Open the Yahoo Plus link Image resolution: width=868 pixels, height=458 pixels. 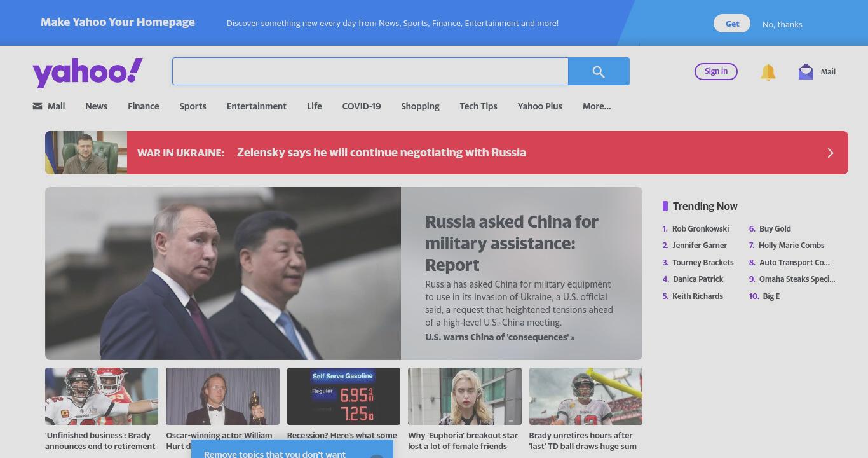tap(540, 106)
